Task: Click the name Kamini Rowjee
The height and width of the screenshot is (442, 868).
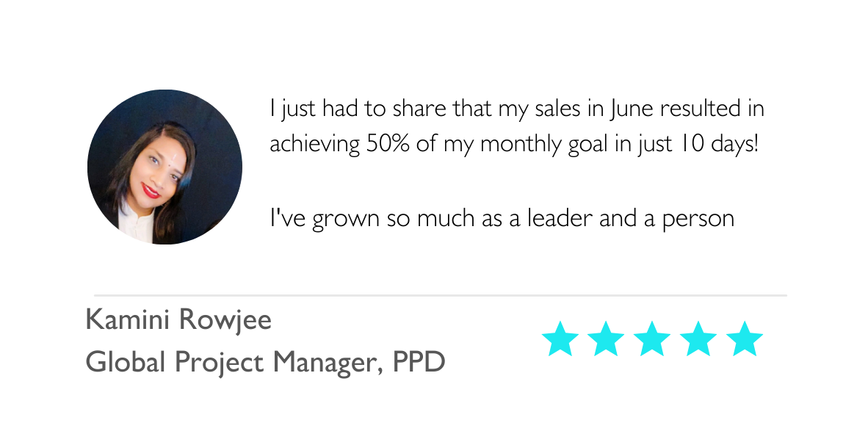Action: [178, 319]
